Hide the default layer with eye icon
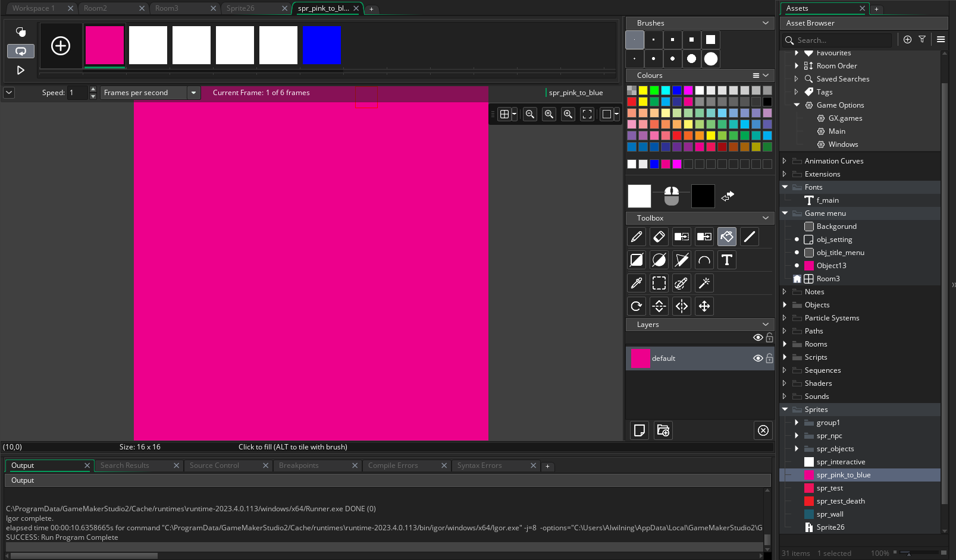956x560 pixels. (757, 358)
